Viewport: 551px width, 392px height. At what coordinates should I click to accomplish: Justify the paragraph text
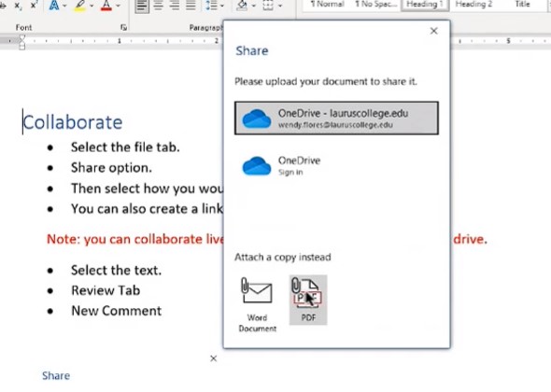tap(191, 5)
